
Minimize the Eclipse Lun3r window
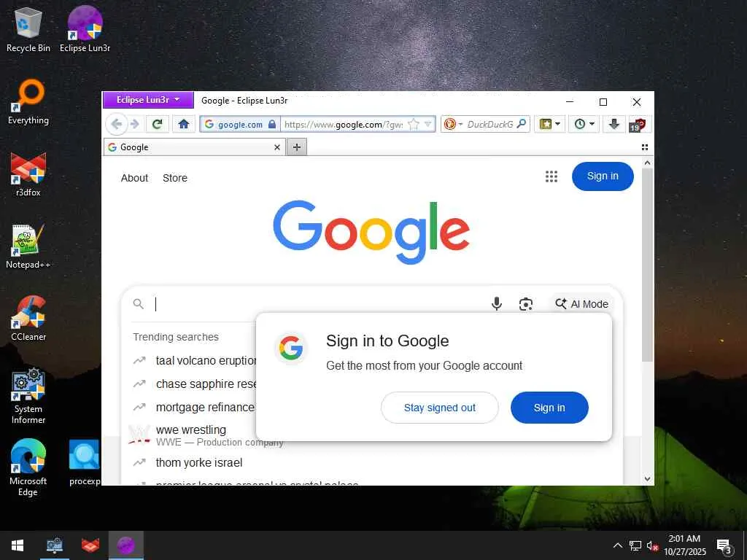pos(570,101)
